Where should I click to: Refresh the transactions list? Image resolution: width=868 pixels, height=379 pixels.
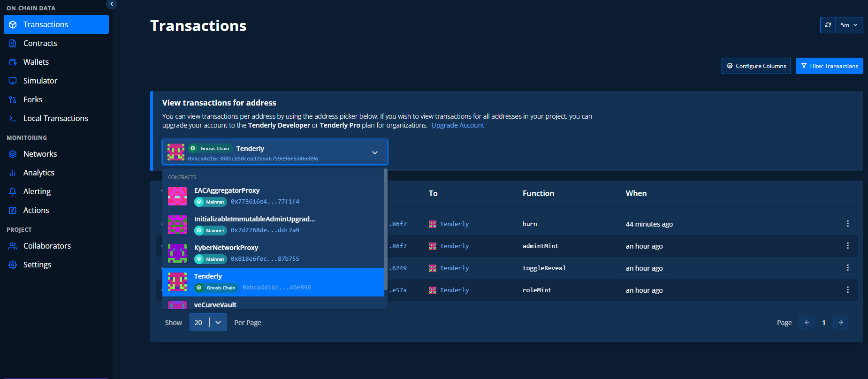[828, 25]
